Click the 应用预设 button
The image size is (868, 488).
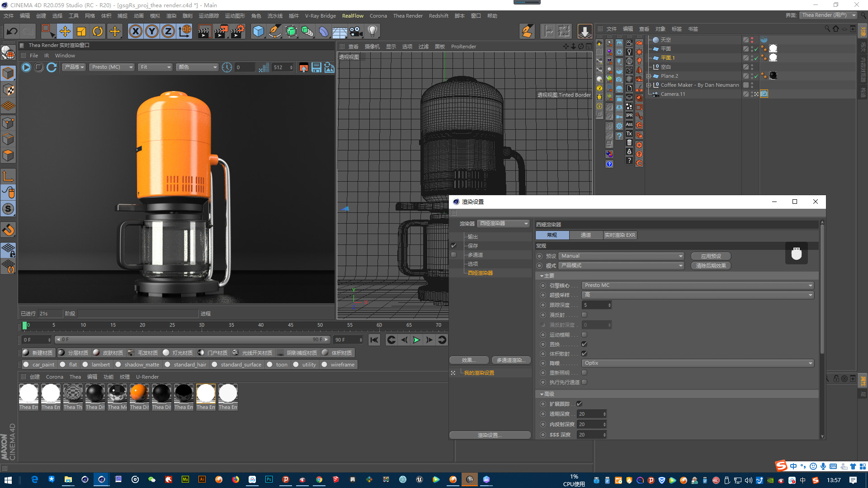tap(711, 256)
